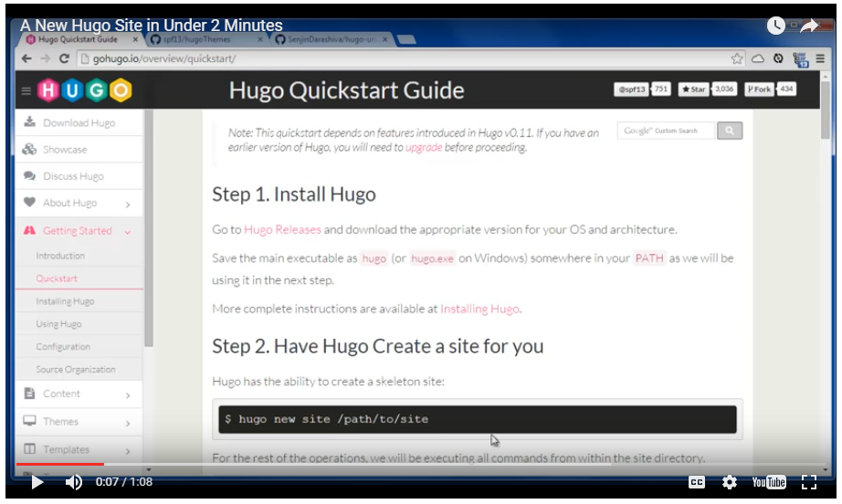
Task: Select Using Hugo sidebar item
Action: click(x=58, y=323)
